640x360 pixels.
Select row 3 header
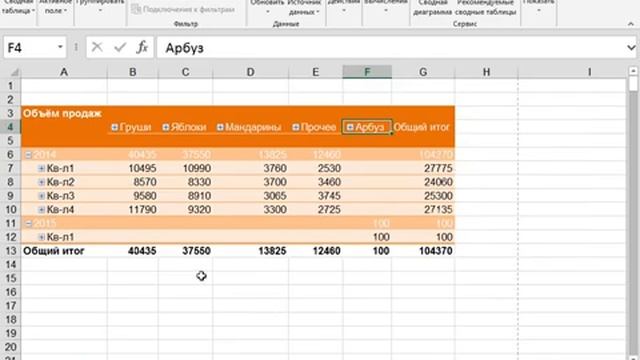click(11, 113)
